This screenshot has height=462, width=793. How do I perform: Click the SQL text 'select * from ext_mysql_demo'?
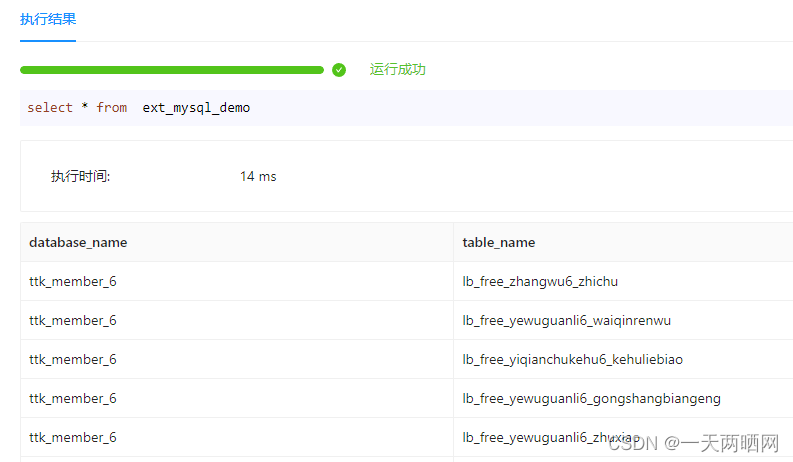click(x=139, y=108)
